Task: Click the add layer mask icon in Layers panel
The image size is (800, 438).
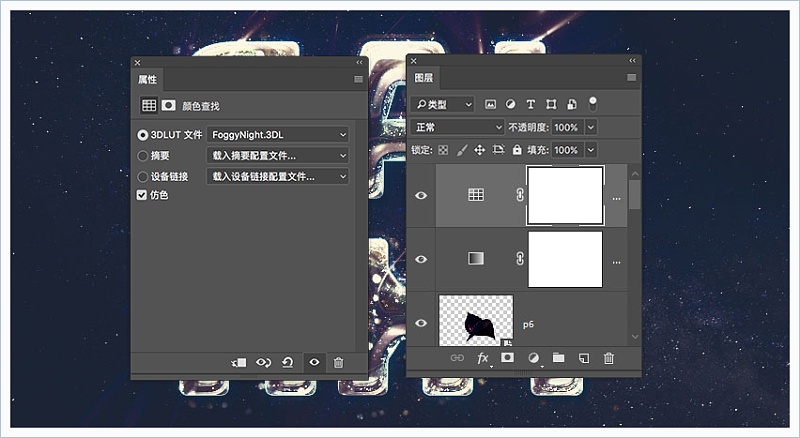Action: click(x=507, y=358)
